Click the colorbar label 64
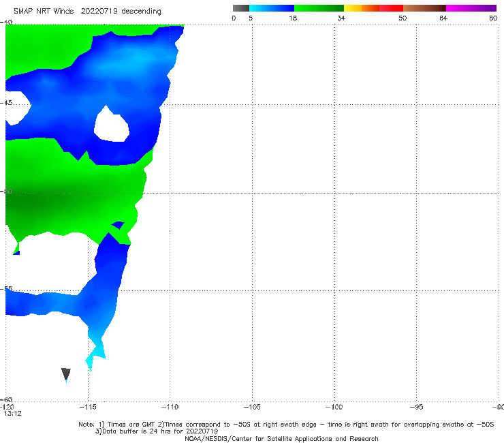The width and height of the screenshot is (504, 443). pyautogui.click(x=443, y=18)
